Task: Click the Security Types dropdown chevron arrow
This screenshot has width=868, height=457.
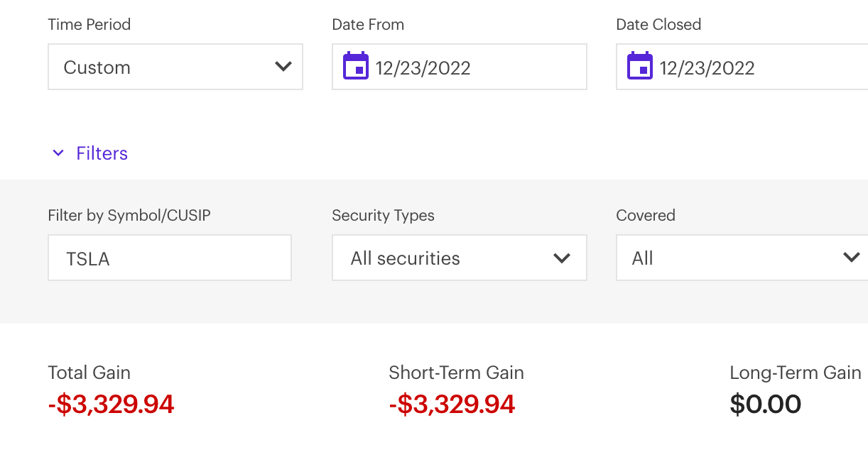Action: (x=562, y=258)
